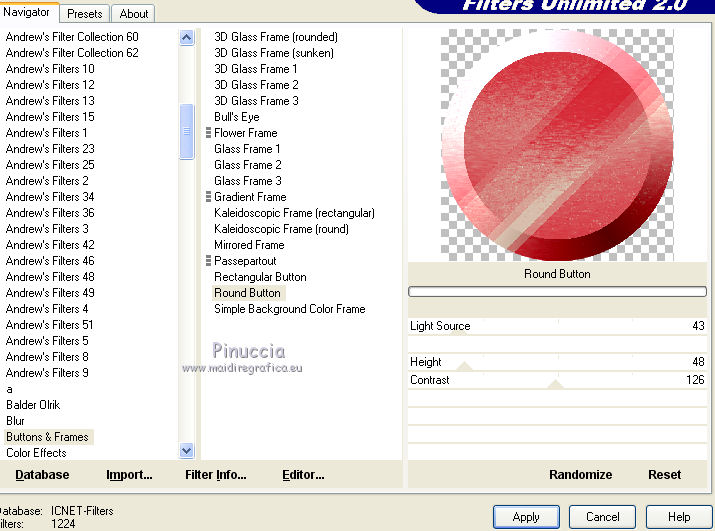Select 3D Glass Frame 1 filter
Viewport: 715px width, 531px height.
(255, 69)
